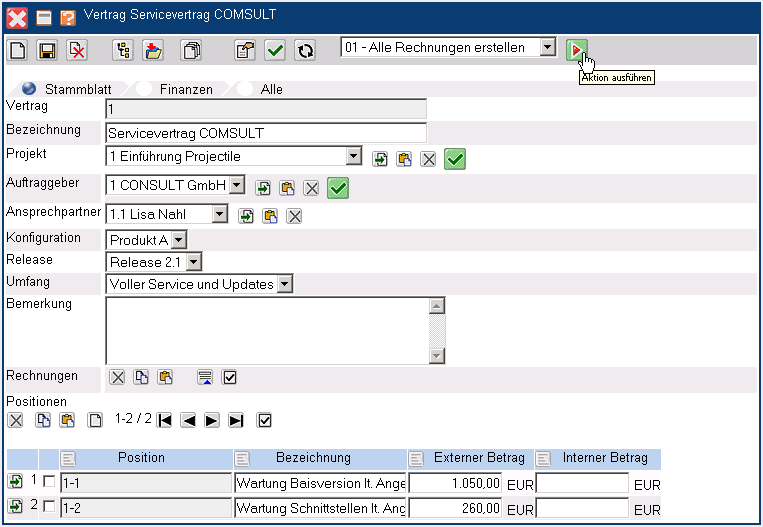The height and width of the screenshot is (527, 763).
Task: Open the structure tree icon in toolbar
Action: tap(122, 49)
